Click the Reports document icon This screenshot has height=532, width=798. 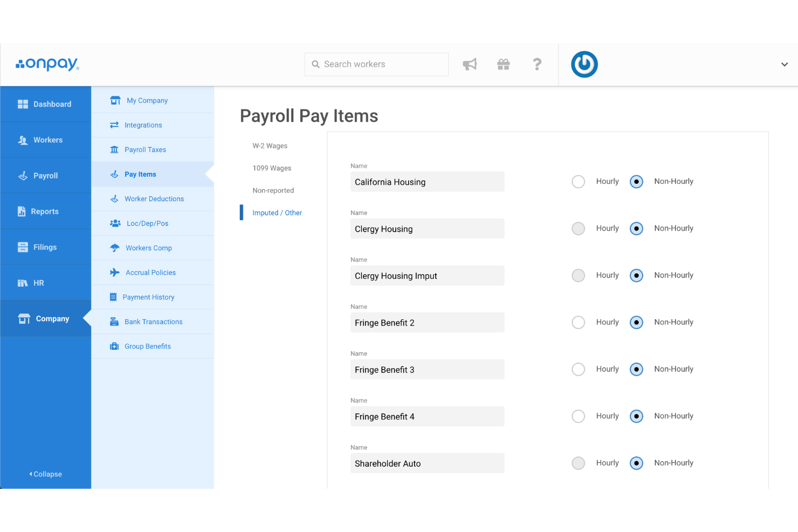click(x=22, y=211)
